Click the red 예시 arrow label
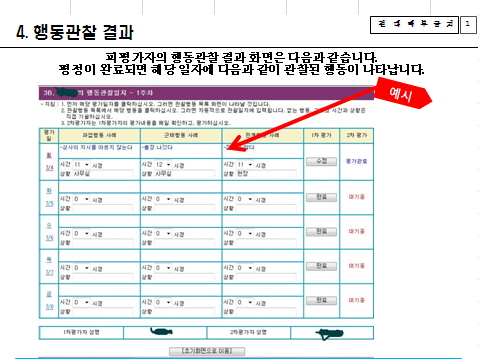The height and width of the screenshot is (361, 479). [x=402, y=94]
